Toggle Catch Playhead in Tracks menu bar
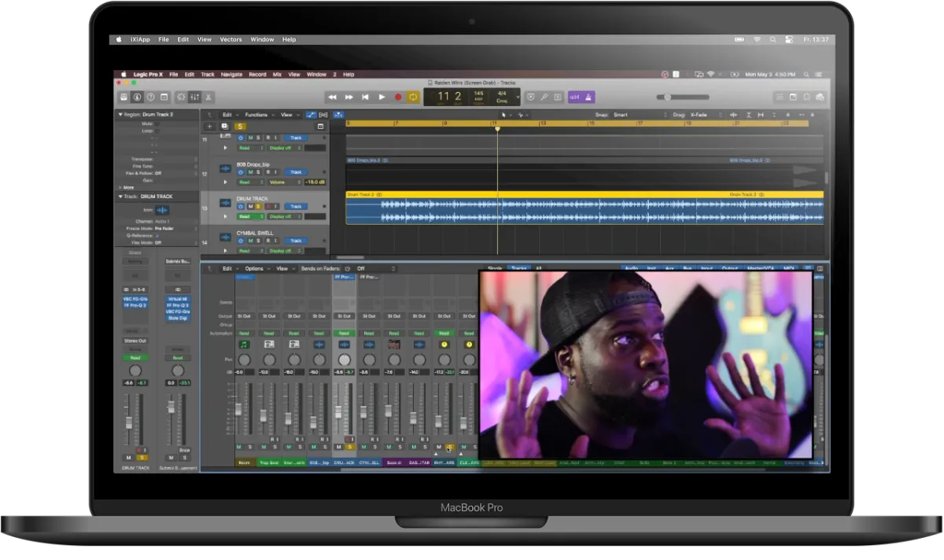The width and height of the screenshot is (944, 560). [x=338, y=115]
